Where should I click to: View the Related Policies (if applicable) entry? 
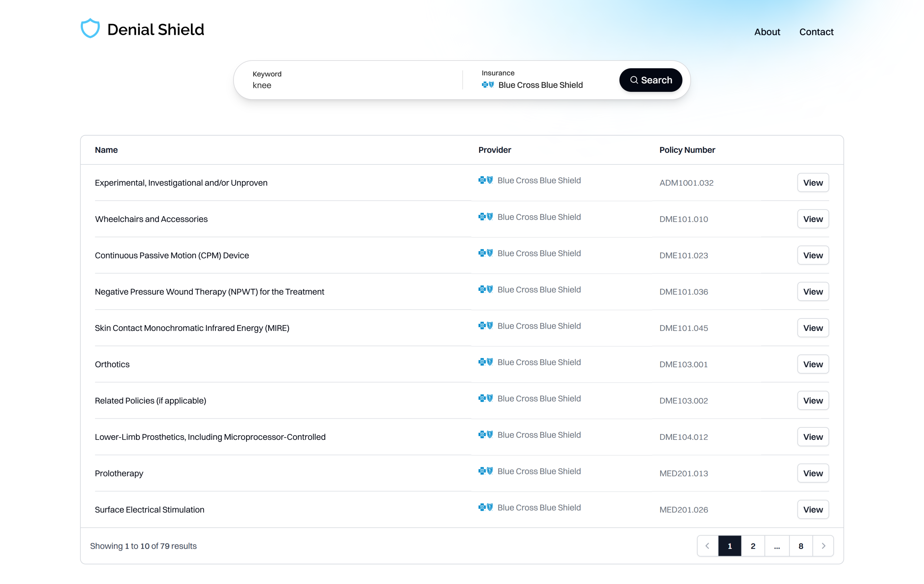[813, 401]
